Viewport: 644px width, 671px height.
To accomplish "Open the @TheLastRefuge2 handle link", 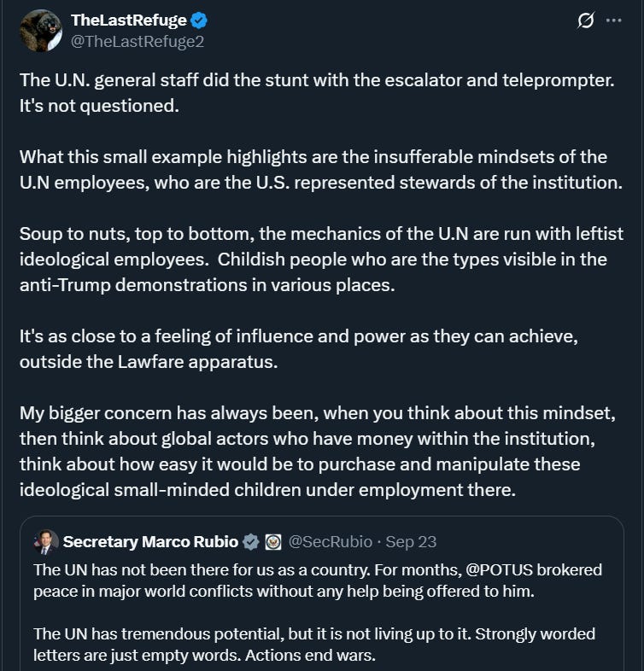I will coord(138,42).
